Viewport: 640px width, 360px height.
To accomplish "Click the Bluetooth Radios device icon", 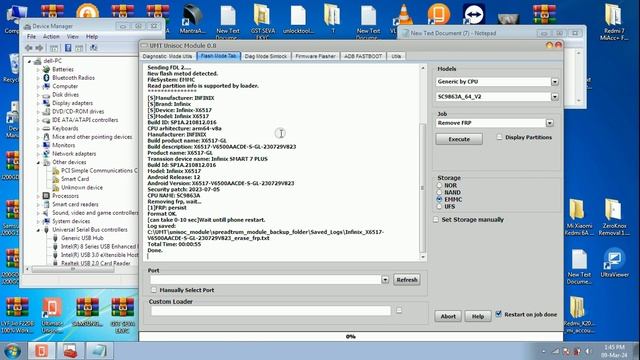I will tap(46, 78).
